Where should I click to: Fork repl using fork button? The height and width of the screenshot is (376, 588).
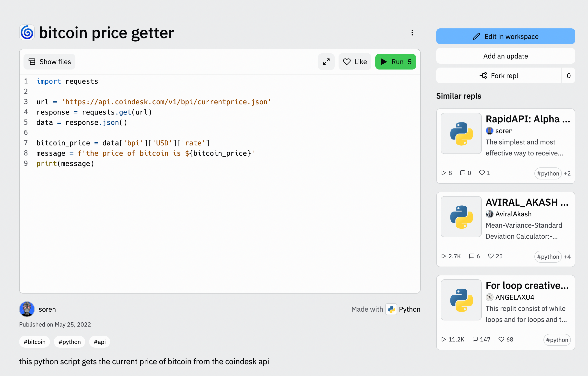click(x=499, y=76)
